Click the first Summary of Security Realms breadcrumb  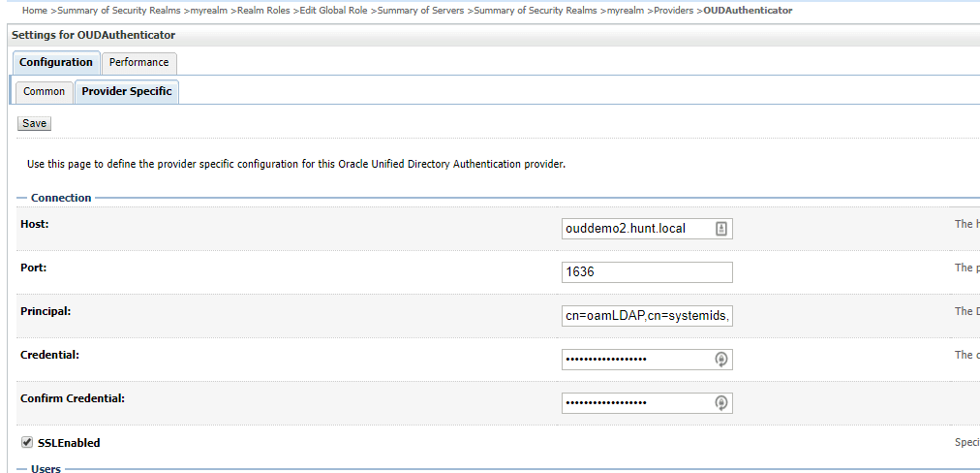click(x=119, y=11)
